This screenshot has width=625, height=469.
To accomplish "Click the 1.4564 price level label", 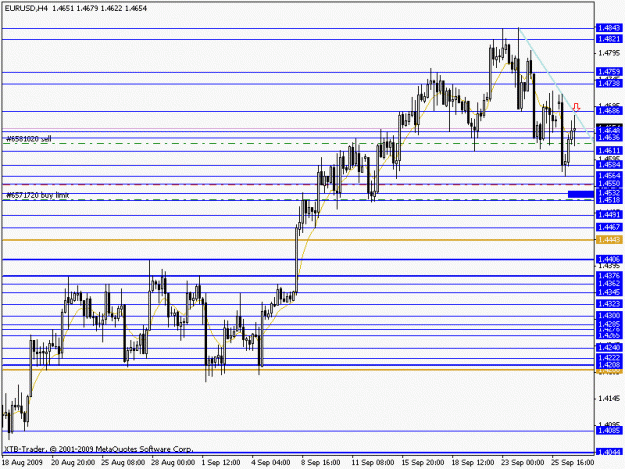I will tap(609, 175).
